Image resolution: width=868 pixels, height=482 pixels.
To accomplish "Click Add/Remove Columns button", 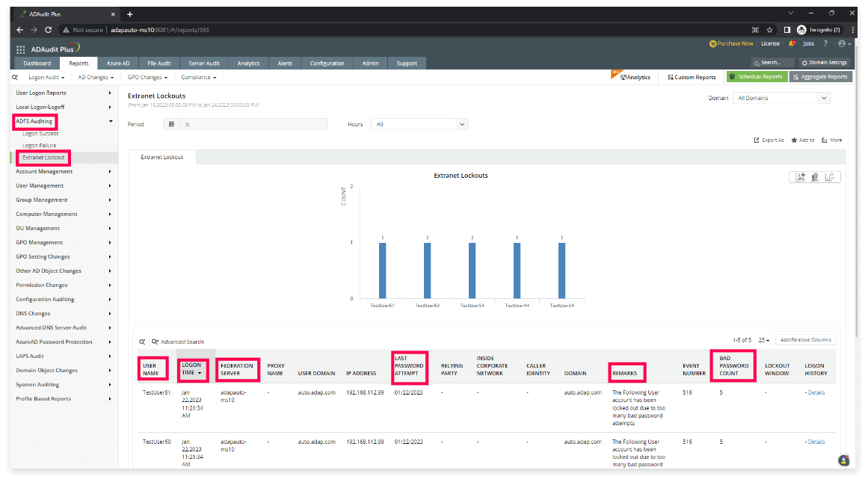I will 805,340.
